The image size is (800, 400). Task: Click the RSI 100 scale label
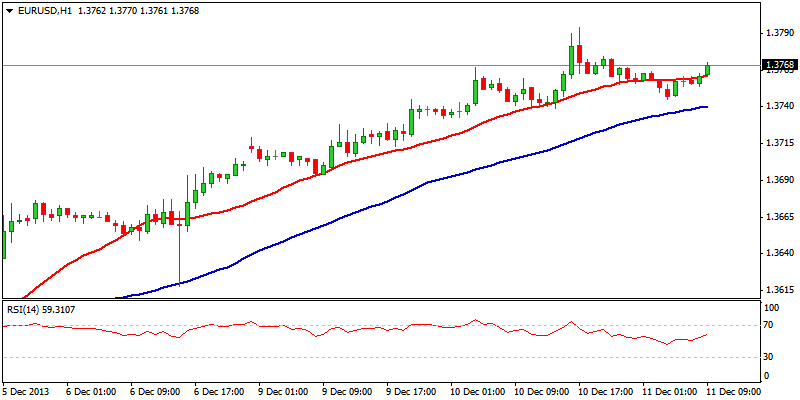coord(772,308)
